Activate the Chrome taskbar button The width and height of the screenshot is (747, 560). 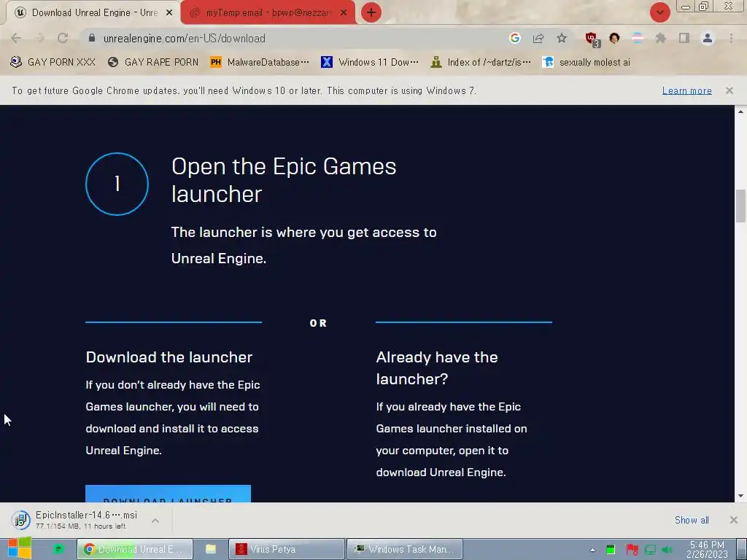tap(135, 549)
